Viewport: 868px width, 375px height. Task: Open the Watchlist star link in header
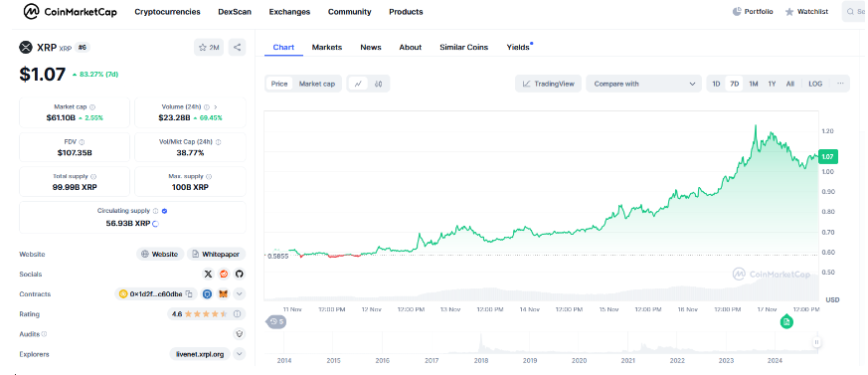click(x=806, y=12)
